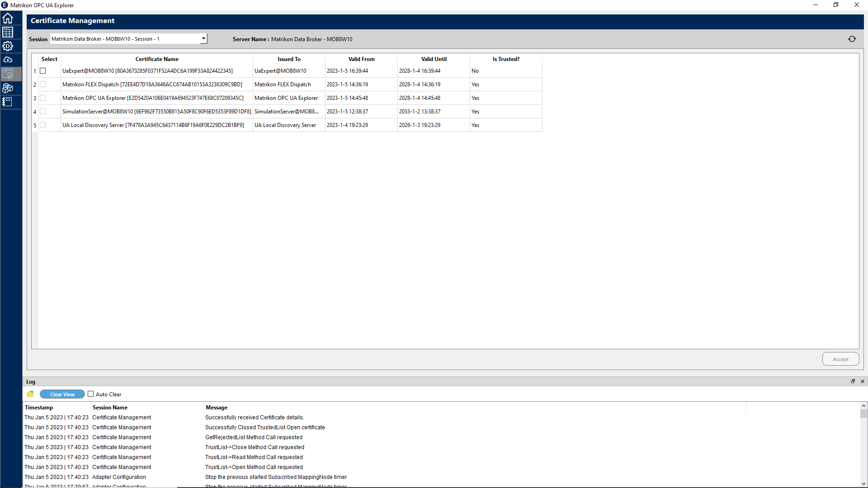This screenshot has height=488, width=868.
Task: Select the UA Local Discovery Server certificate name
Action: click(157, 125)
